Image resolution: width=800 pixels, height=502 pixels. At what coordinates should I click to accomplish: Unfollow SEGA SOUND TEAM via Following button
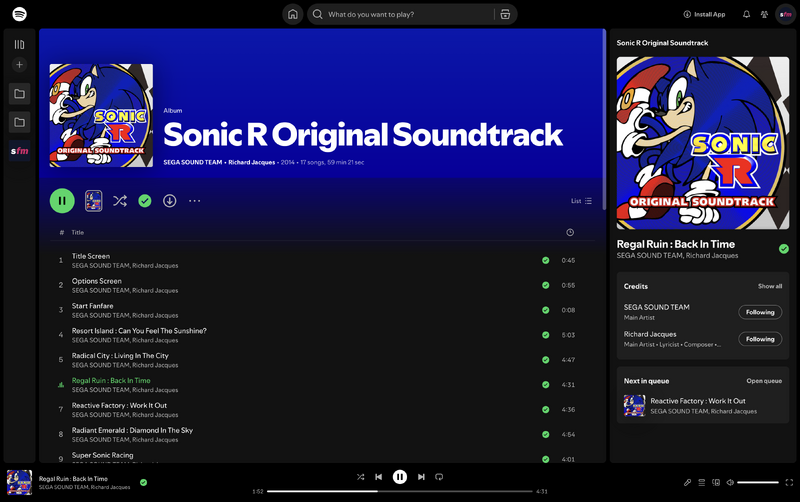point(760,312)
